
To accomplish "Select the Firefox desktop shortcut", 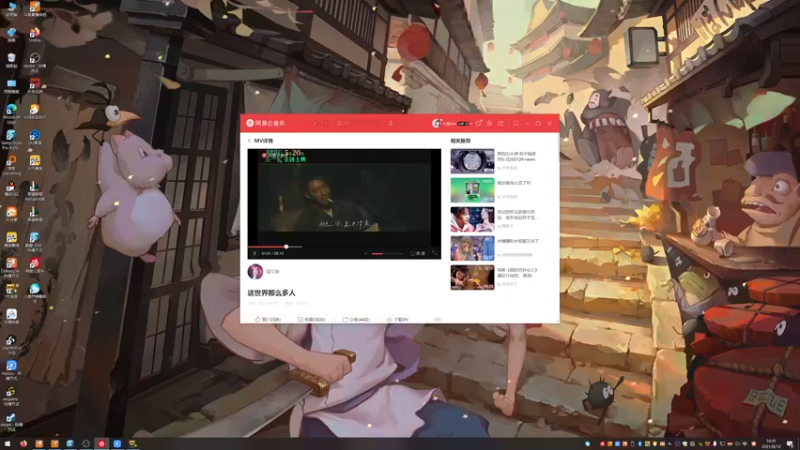I will 35,35.
